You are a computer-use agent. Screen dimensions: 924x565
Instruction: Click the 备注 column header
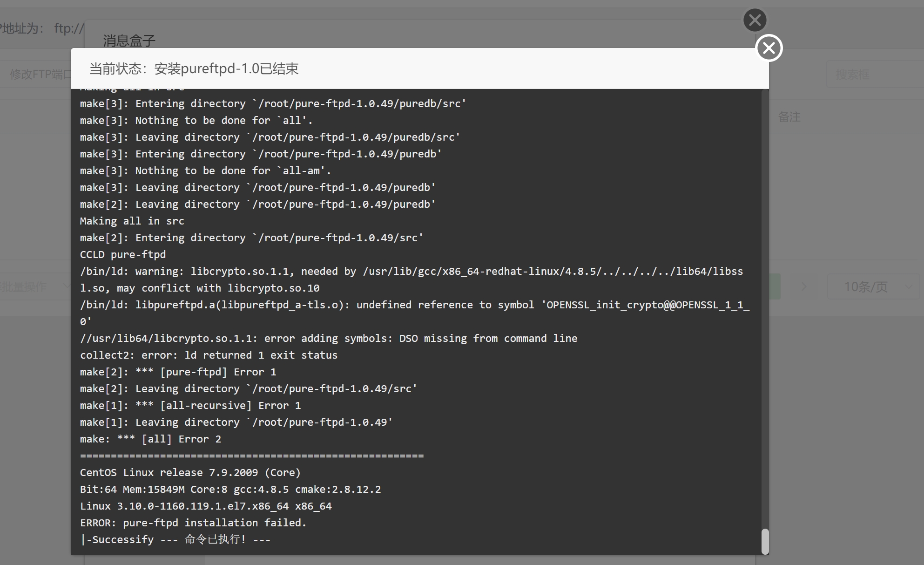click(789, 117)
